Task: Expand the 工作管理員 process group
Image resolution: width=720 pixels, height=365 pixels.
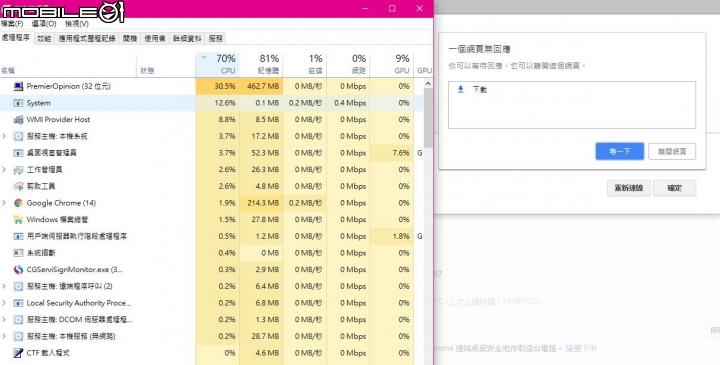Action: click(x=4, y=169)
